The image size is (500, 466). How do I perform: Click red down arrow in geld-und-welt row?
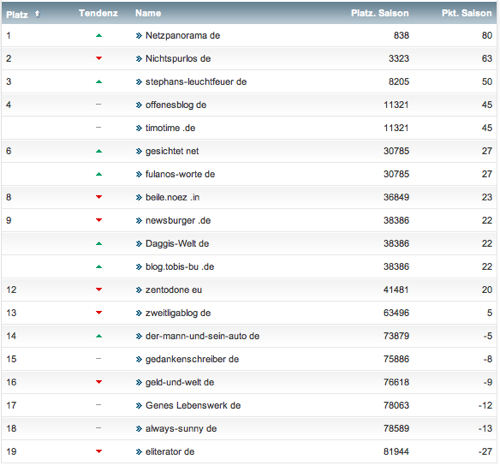coord(99,382)
